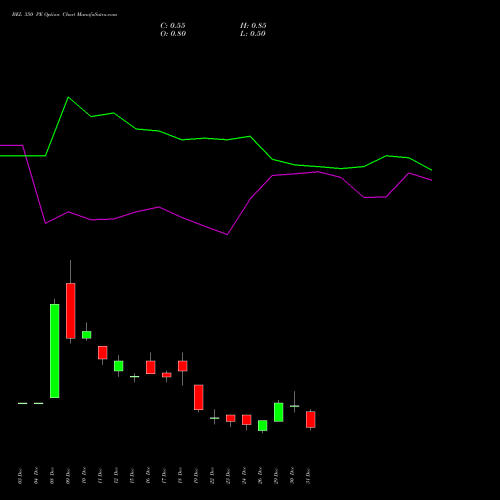Select the 03 Dec date label
This screenshot has height=500, width=500.
[20, 476]
